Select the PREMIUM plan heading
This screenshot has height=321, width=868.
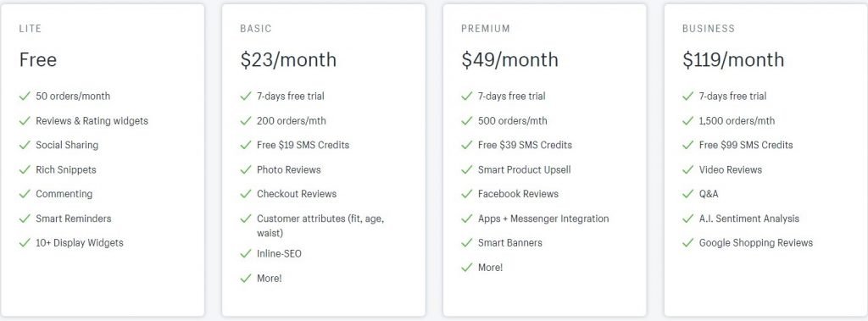486,28
